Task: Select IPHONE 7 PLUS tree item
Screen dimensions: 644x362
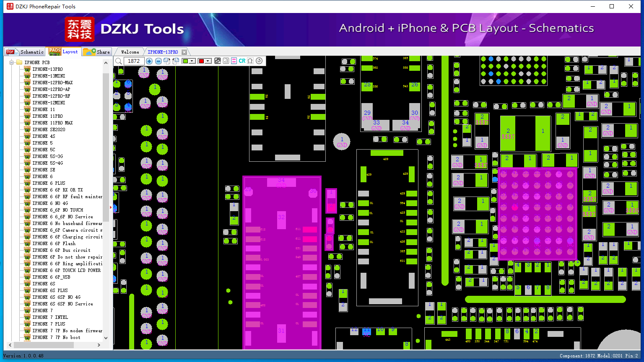Action: 49,324
